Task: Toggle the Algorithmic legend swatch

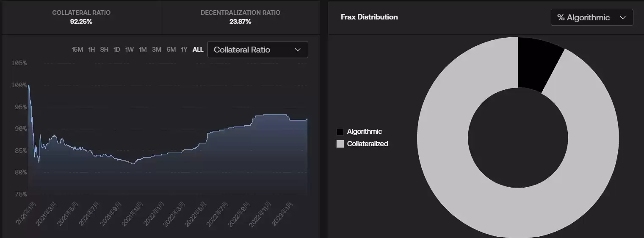Action: (x=340, y=132)
